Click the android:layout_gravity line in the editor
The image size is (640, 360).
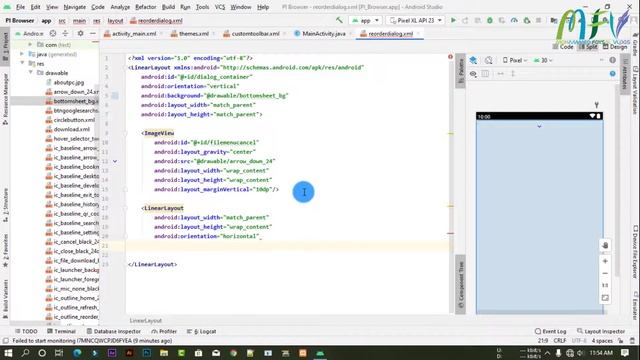point(204,152)
